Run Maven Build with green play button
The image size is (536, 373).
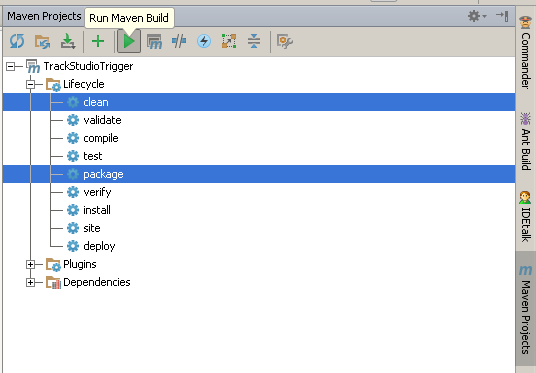tap(129, 41)
